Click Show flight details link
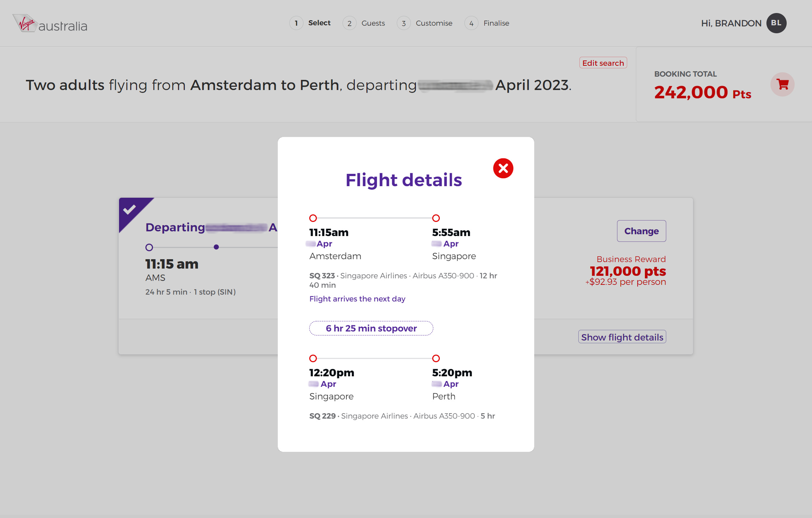Screen dimensions: 812x518 622,337
